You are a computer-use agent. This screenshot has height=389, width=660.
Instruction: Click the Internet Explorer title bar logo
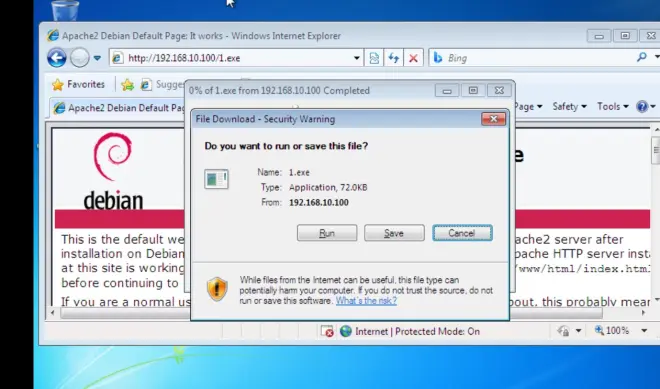[x=53, y=35]
